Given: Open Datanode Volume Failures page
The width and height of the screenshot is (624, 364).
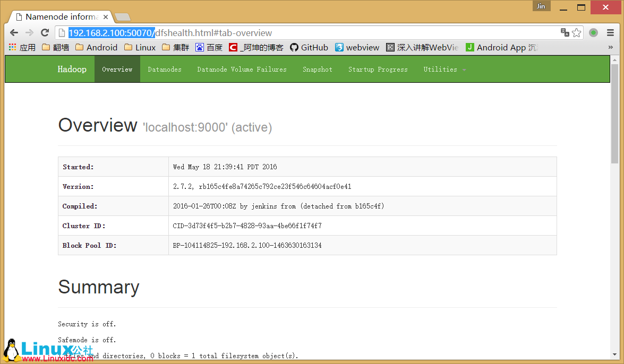Looking at the screenshot, I should [242, 69].
